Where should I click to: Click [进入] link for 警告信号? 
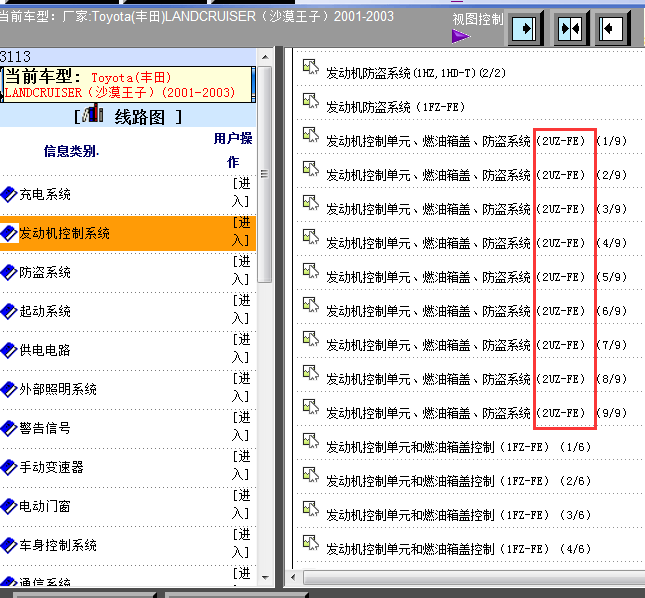(x=241, y=426)
